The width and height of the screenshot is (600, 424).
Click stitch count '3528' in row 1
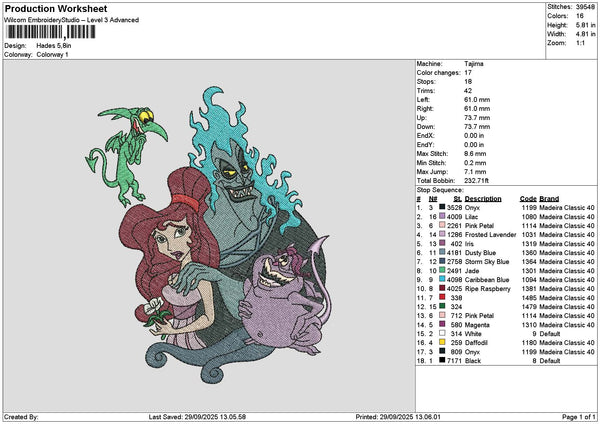click(455, 208)
